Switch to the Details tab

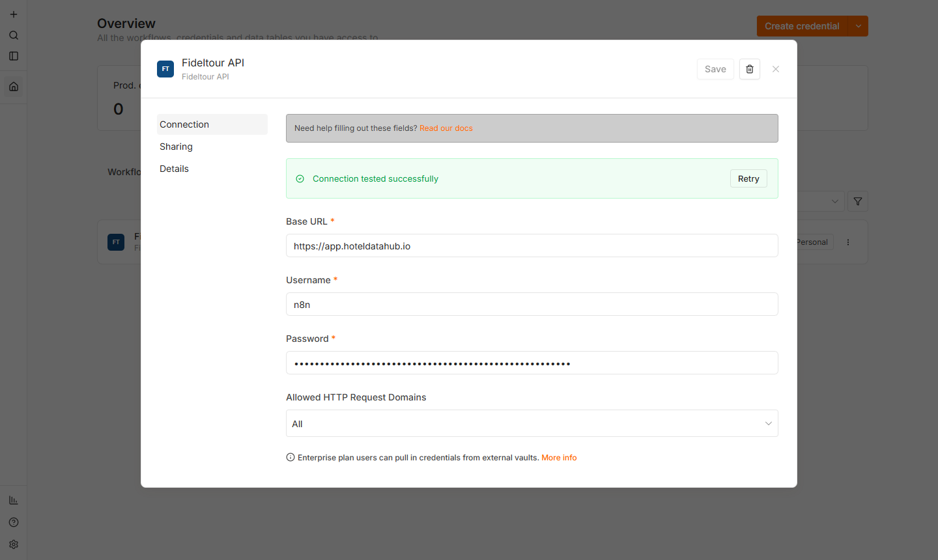point(212,169)
